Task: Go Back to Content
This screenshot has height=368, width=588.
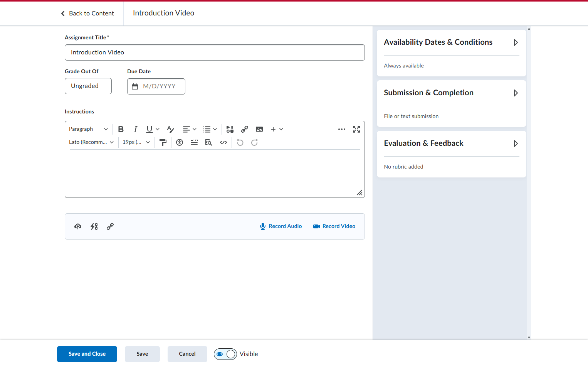Action: click(87, 14)
